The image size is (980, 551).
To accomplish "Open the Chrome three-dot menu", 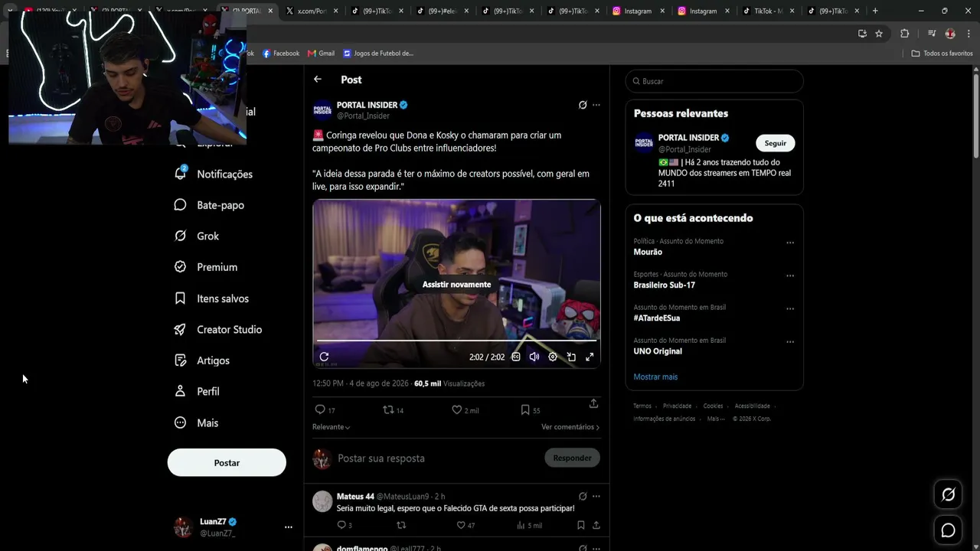I will point(969,34).
